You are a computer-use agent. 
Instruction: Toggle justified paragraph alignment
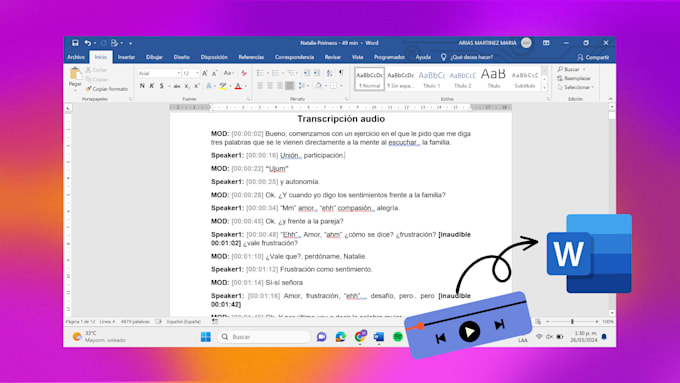pos(290,86)
